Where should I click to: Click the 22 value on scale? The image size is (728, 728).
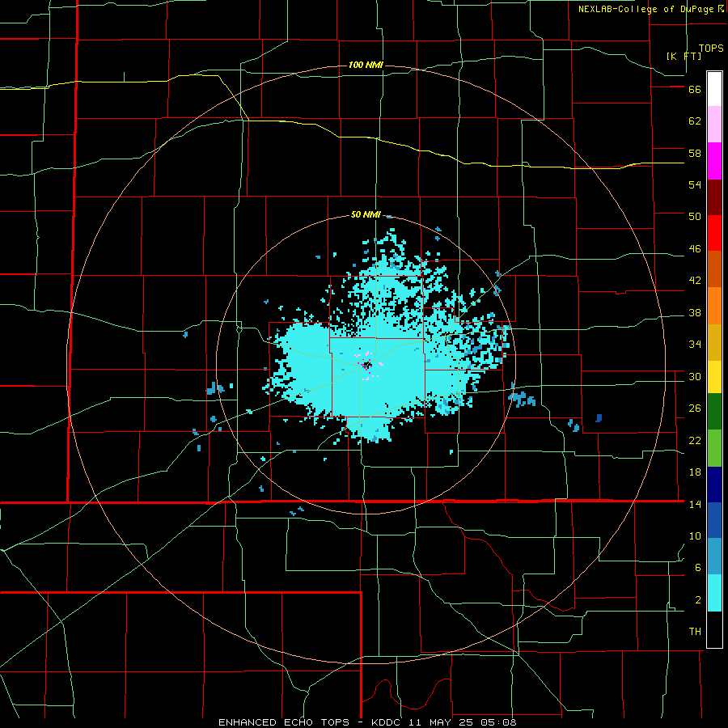click(695, 440)
